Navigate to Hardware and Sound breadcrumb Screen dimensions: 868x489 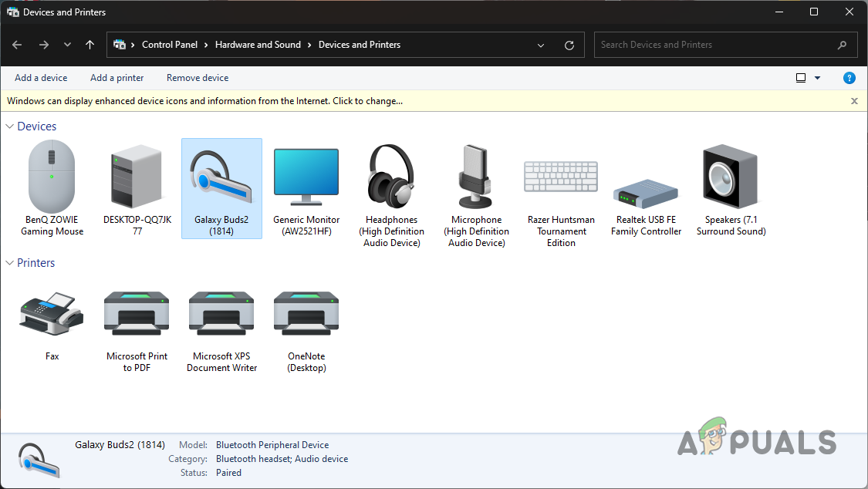coord(258,45)
